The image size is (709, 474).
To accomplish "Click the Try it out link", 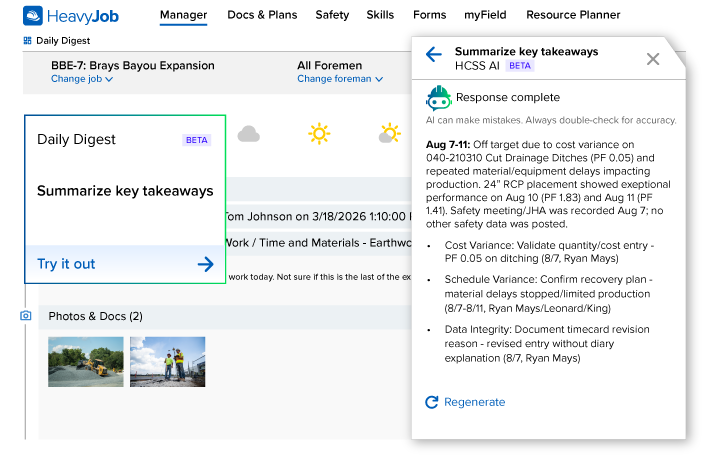I will coord(66,264).
